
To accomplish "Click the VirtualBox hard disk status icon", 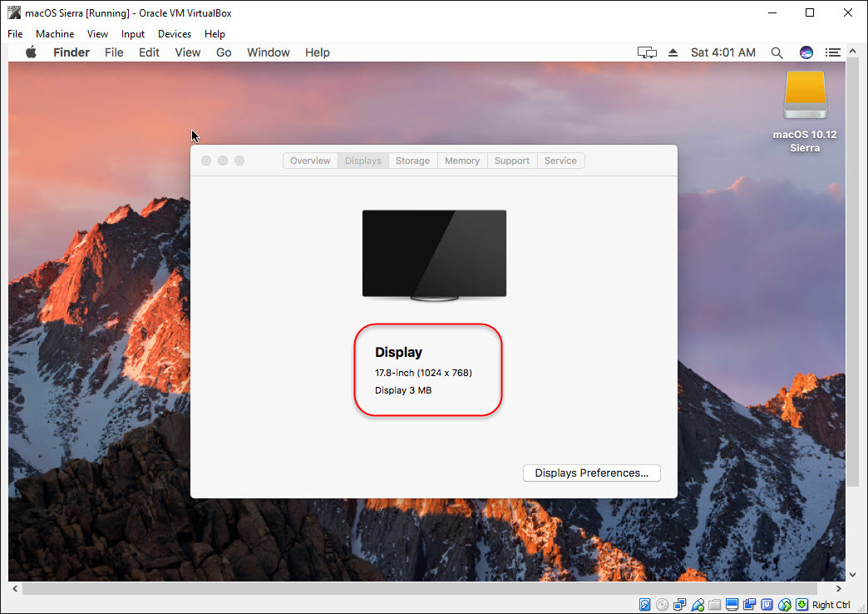I will 645,605.
